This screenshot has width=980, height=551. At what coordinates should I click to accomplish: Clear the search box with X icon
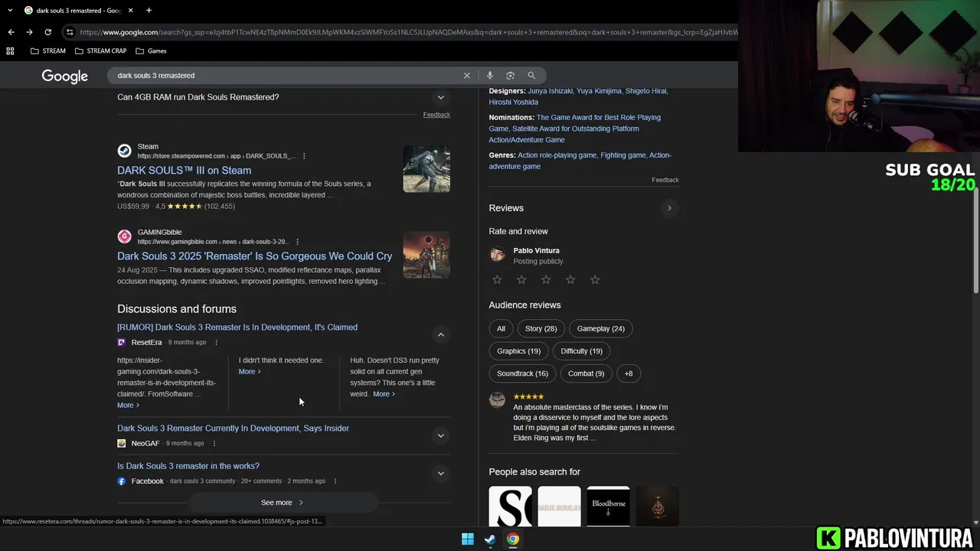click(467, 75)
